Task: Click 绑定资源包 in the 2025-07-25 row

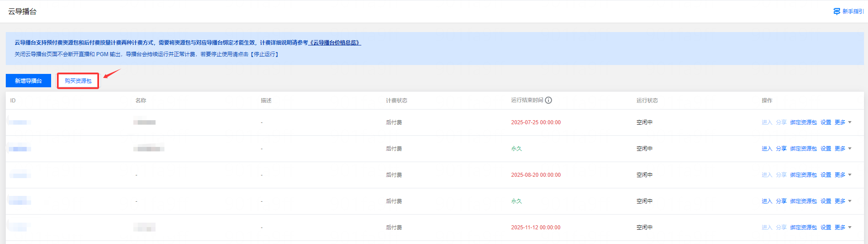Action: click(x=804, y=122)
